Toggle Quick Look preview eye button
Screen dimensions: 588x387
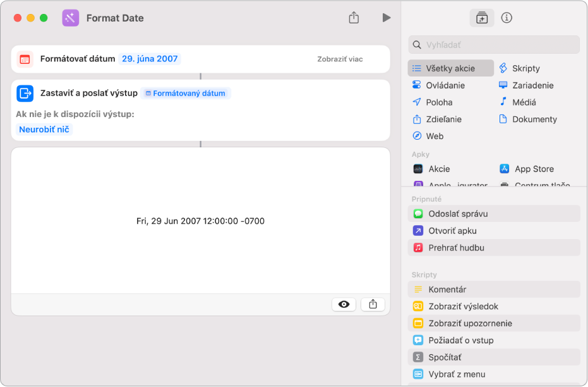pyautogui.click(x=344, y=304)
